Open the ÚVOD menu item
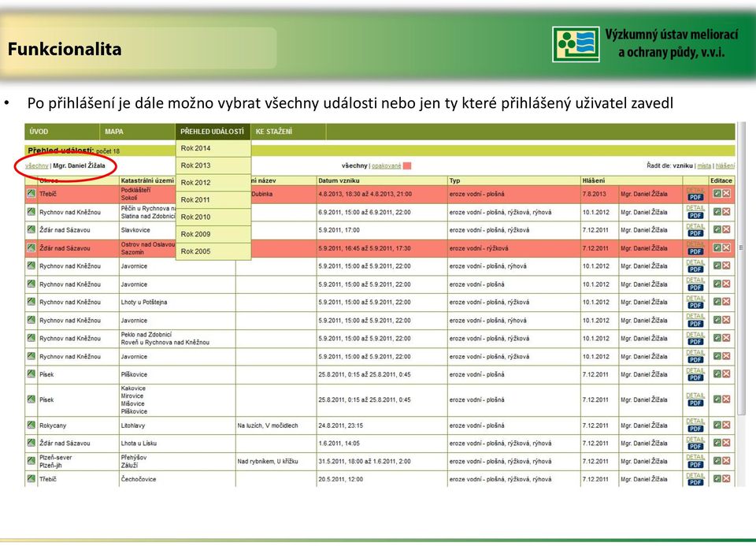The image size is (756, 546). coord(62,132)
